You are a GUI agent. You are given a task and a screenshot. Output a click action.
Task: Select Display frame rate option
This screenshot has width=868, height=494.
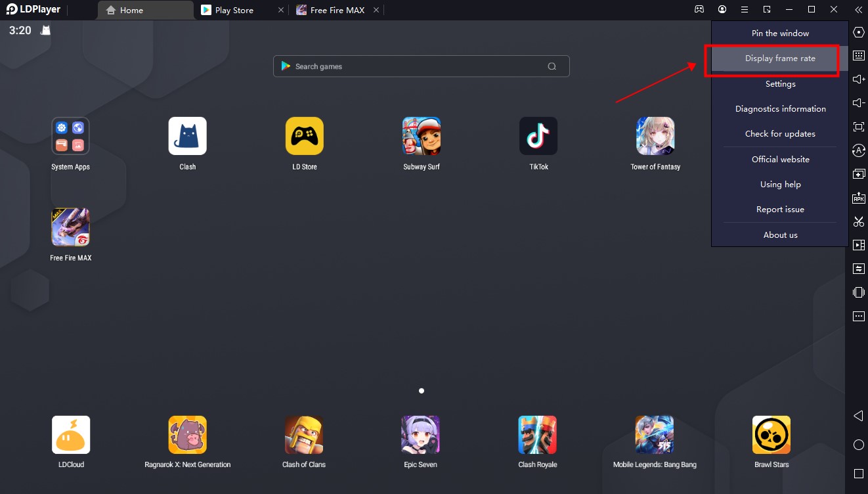(780, 58)
